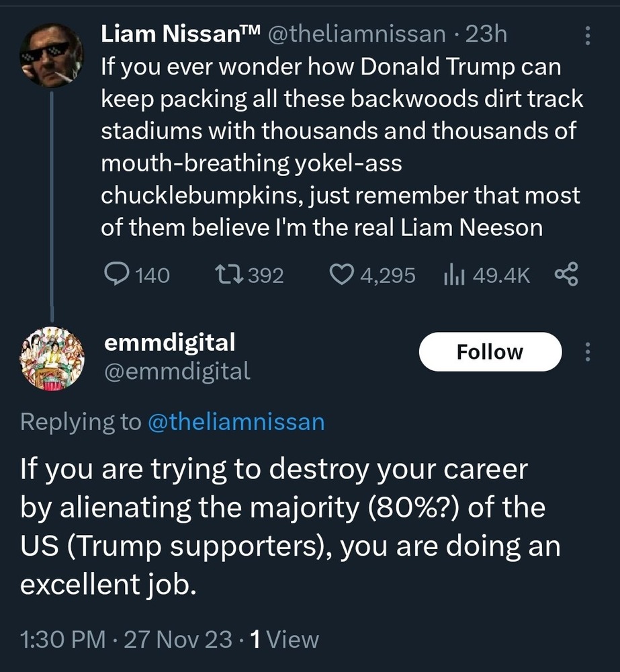Open the @emmdigital handle under the name
The width and height of the screenshot is (620, 672).
[x=177, y=370]
